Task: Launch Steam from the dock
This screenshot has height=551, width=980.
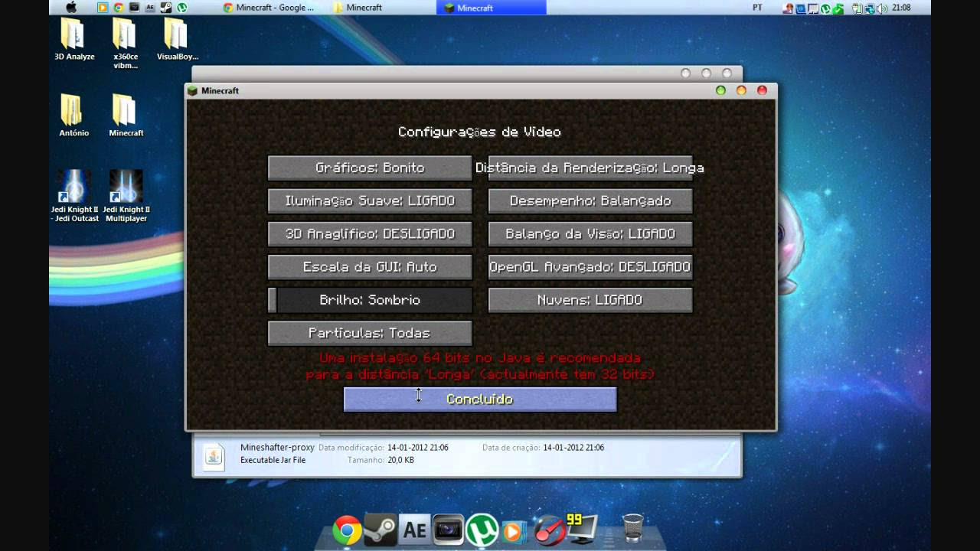Action: pyautogui.click(x=381, y=530)
